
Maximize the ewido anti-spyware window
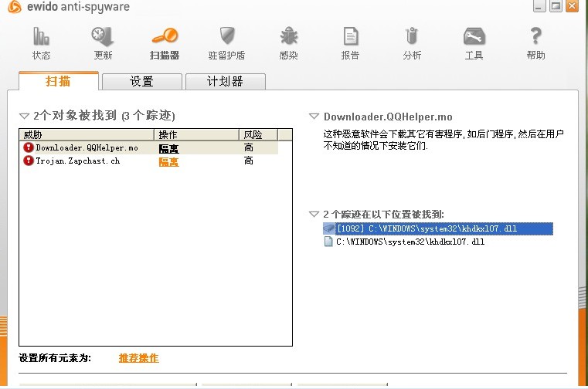tap(556, 6)
